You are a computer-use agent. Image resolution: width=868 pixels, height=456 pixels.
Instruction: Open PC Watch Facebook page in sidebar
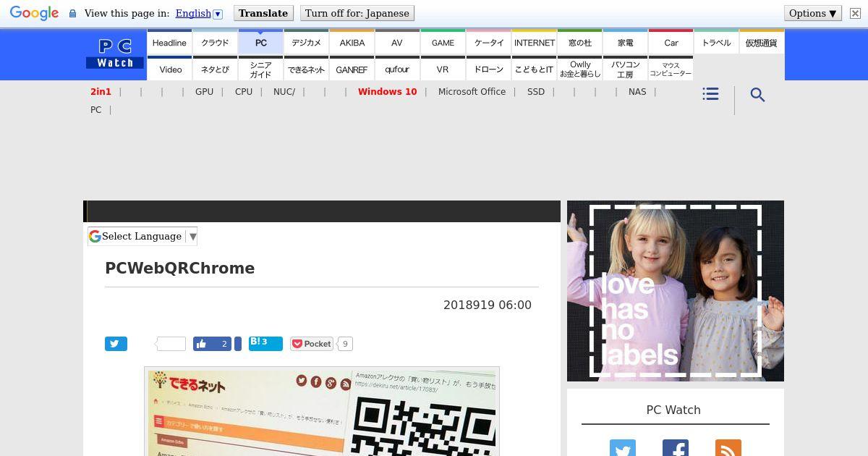pyautogui.click(x=675, y=448)
